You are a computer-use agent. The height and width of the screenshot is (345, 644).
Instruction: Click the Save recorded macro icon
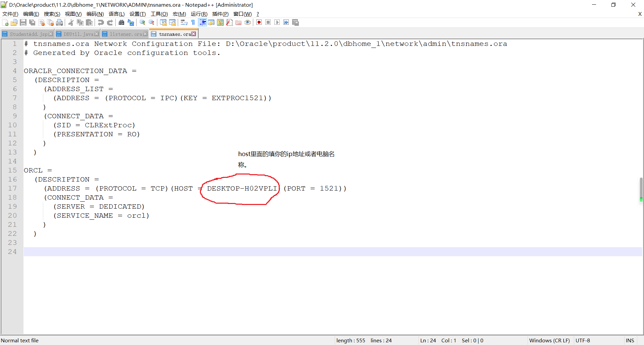pos(296,22)
